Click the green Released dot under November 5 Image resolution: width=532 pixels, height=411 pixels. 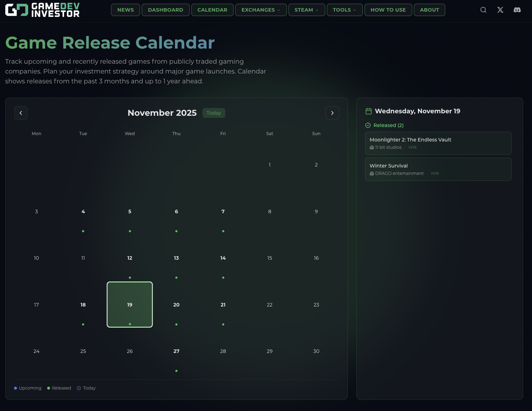click(x=130, y=231)
